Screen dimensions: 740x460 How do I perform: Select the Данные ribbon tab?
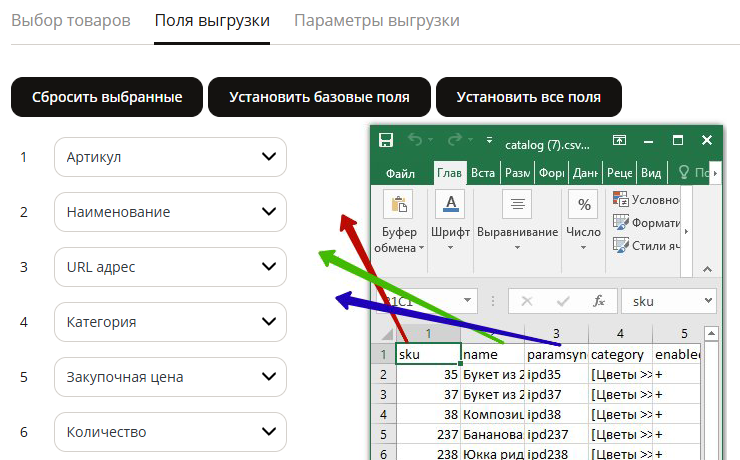tap(586, 173)
